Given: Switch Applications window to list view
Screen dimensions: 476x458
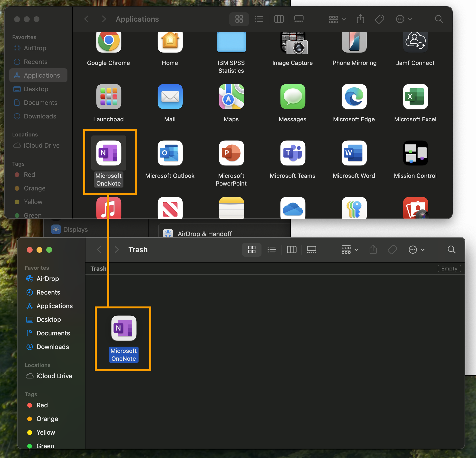Looking at the screenshot, I should point(259,19).
